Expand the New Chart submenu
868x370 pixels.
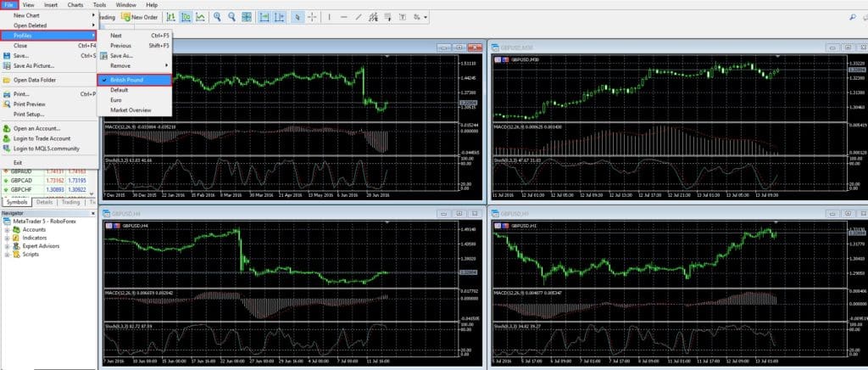click(x=49, y=15)
